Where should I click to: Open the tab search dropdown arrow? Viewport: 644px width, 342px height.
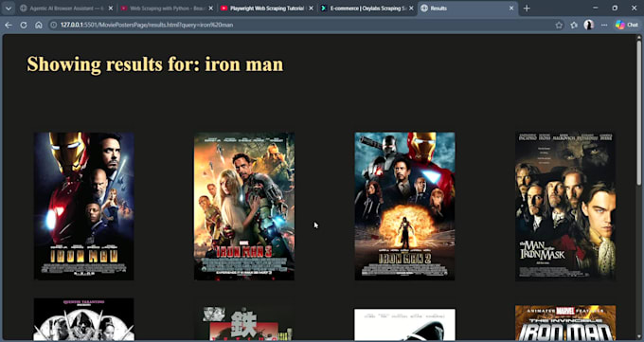[9, 9]
